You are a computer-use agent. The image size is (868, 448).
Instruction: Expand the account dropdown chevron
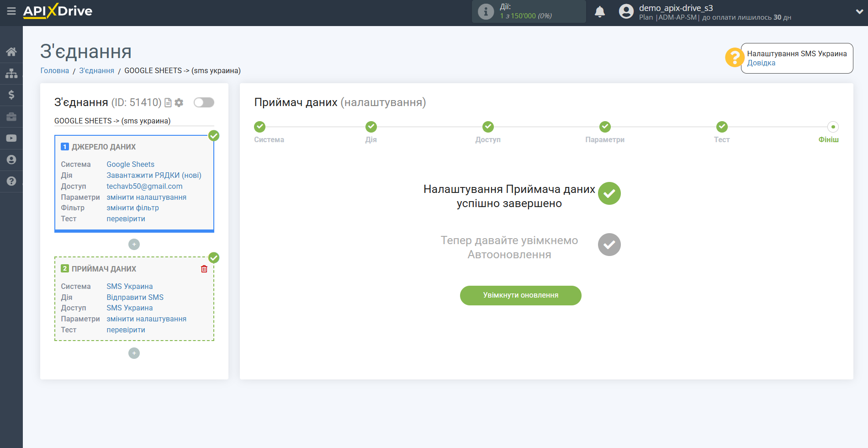pos(859,12)
